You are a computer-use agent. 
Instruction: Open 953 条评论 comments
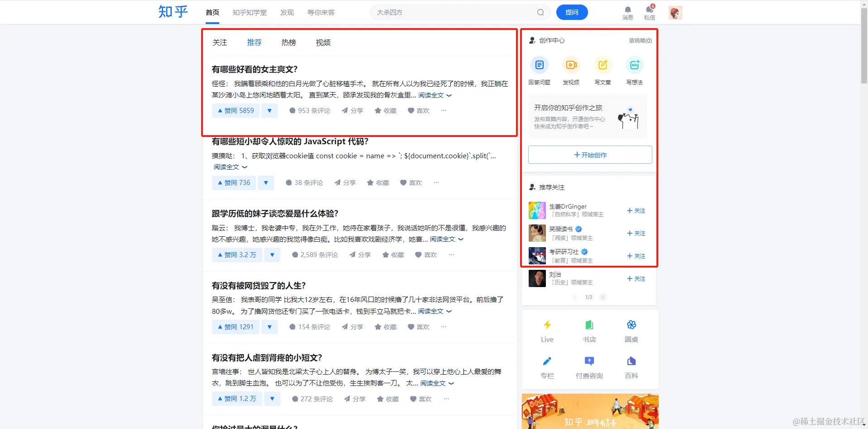[x=309, y=111]
